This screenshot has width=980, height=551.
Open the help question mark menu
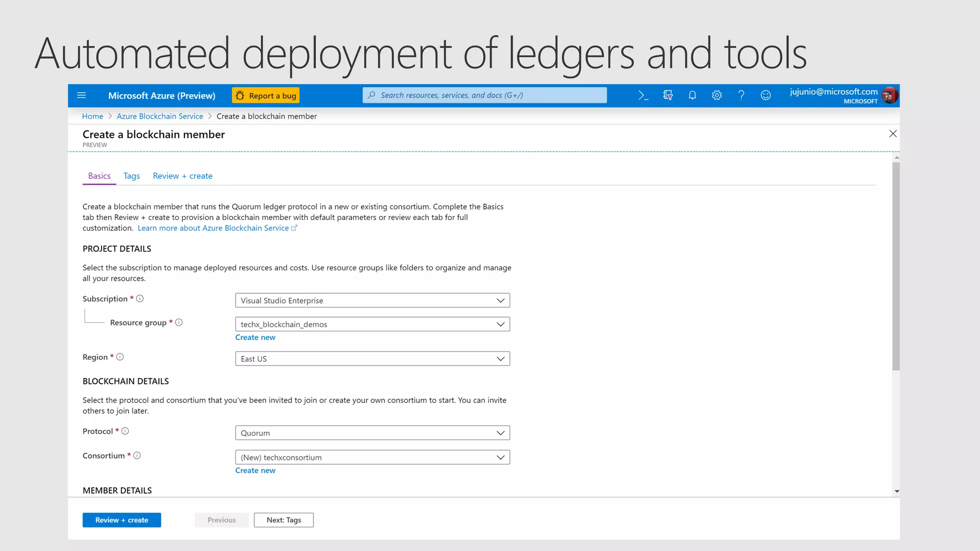click(x=741, y=95)
